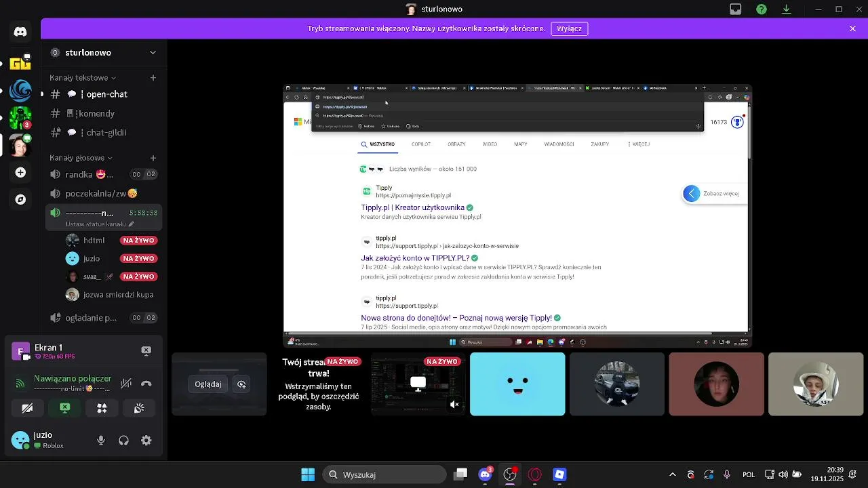Select the red-background face tile
The width and height of the screenshot is (868, 488).
tap(716, 384)
